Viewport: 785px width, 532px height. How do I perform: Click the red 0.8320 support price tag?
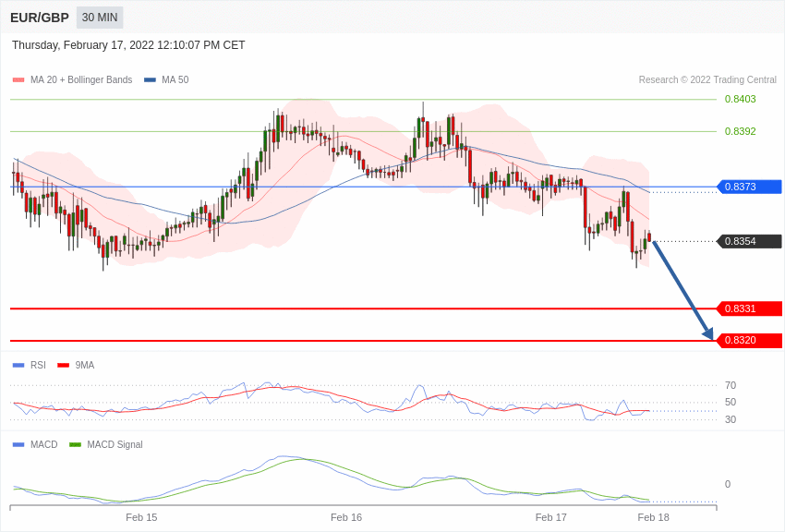coord(750,340)
